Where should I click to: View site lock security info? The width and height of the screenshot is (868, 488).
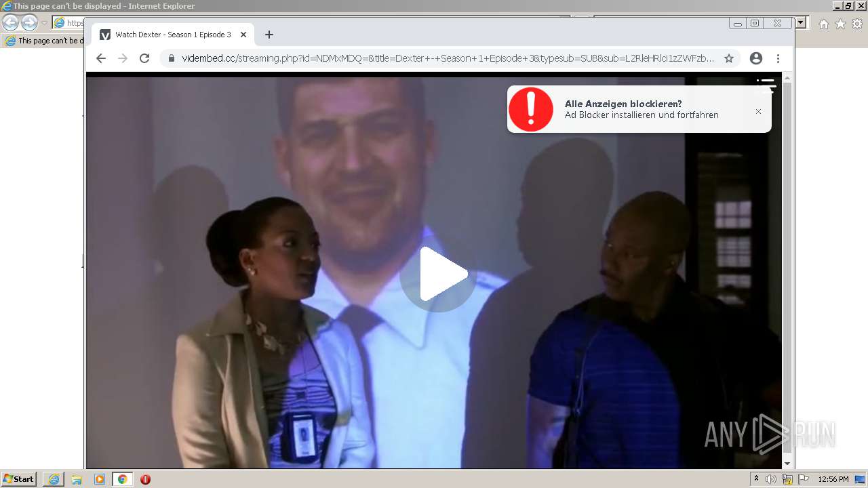(x=172, y=58)
